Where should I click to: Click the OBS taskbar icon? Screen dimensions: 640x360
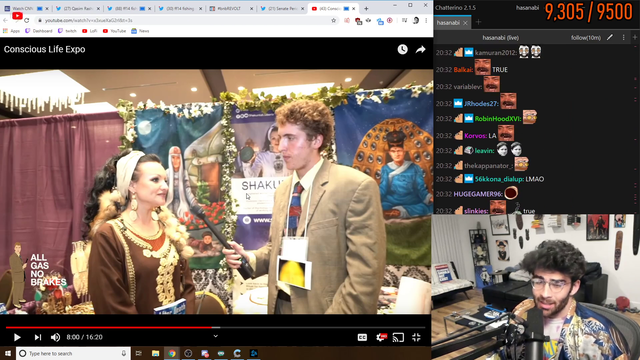point(188,353)
